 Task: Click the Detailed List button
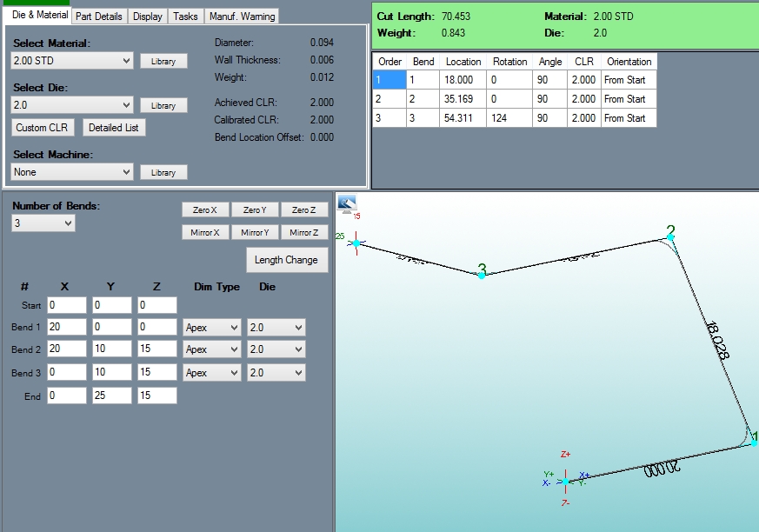point(114,128)
